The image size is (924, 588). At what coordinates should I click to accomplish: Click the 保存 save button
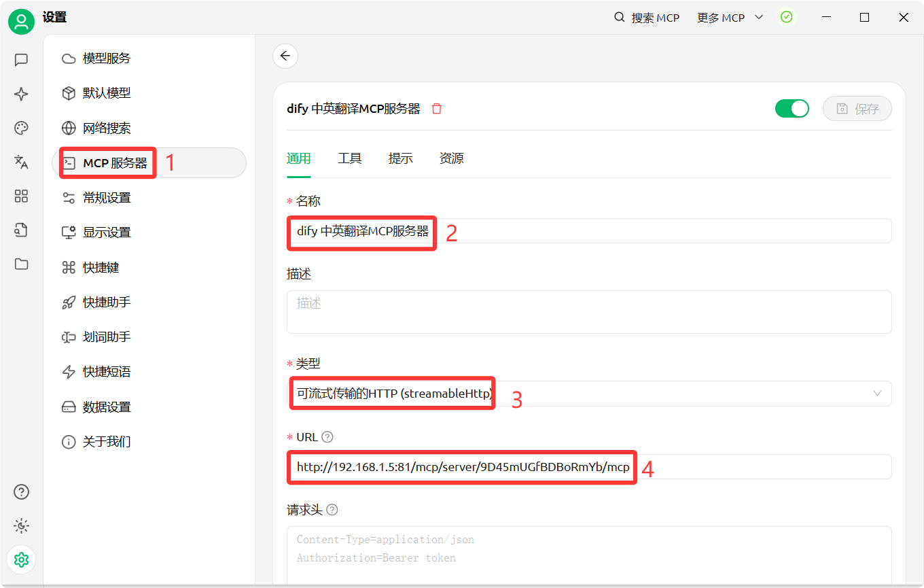[x=857, y=108]
